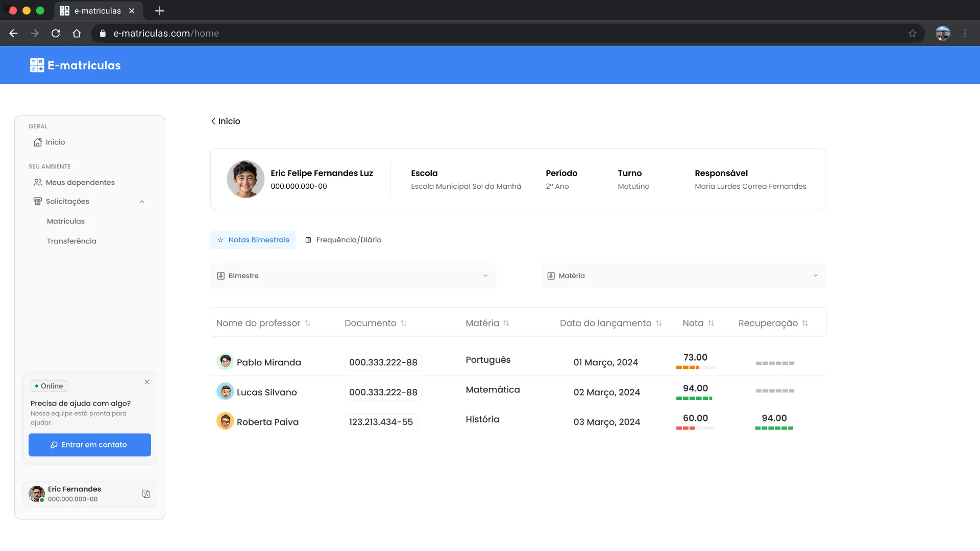Go back via the Início breadcrumb link
Viewport: 980px width, 551px height.
click(225, 121)
